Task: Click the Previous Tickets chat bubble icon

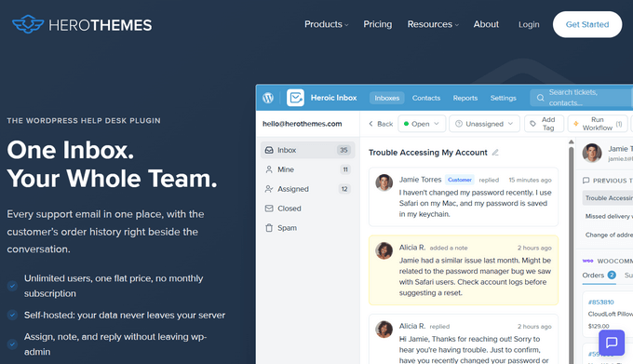Action: tap(586, 181)
